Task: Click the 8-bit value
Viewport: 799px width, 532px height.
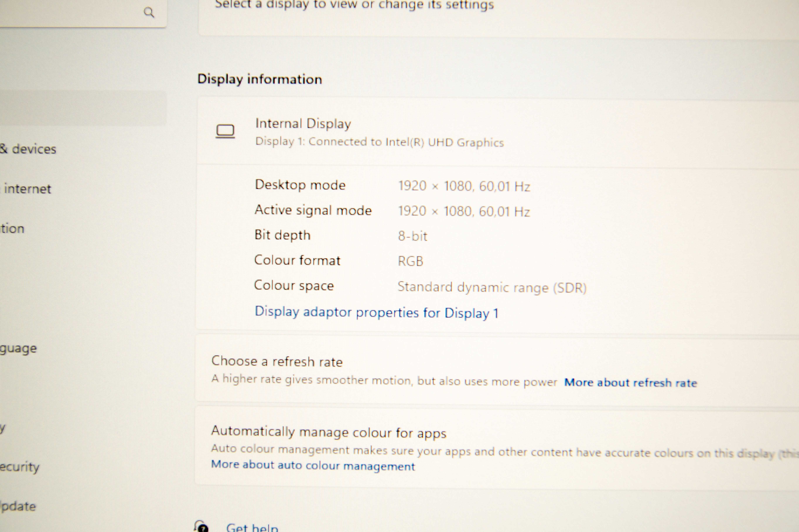Action: point(412,236)
